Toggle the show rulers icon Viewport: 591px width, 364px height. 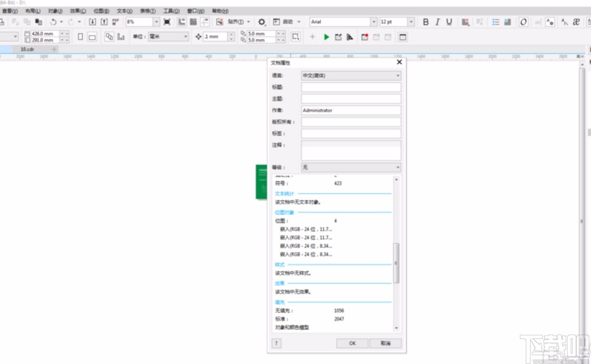(181, 22)
